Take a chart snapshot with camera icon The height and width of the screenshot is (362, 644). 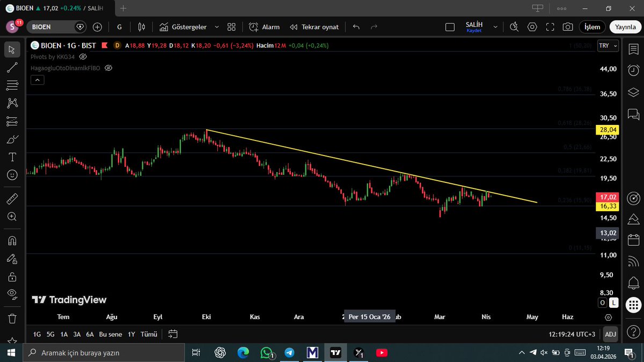click(567, 27)
